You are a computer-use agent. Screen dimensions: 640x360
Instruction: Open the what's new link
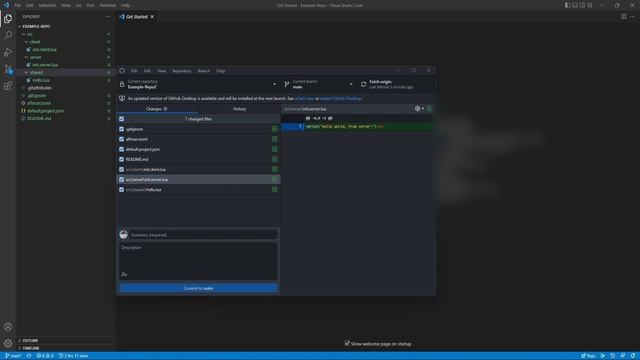click(304, 98)
